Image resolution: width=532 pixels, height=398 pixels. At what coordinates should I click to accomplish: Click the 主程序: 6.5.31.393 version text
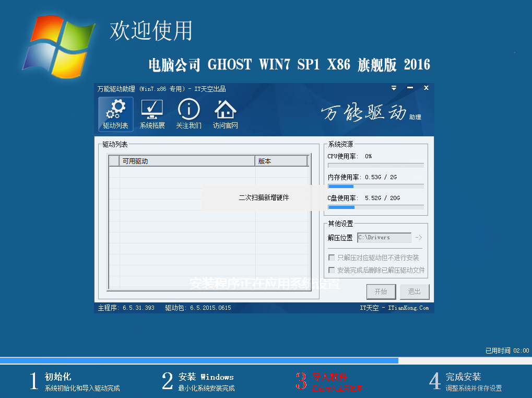point(126,308)
